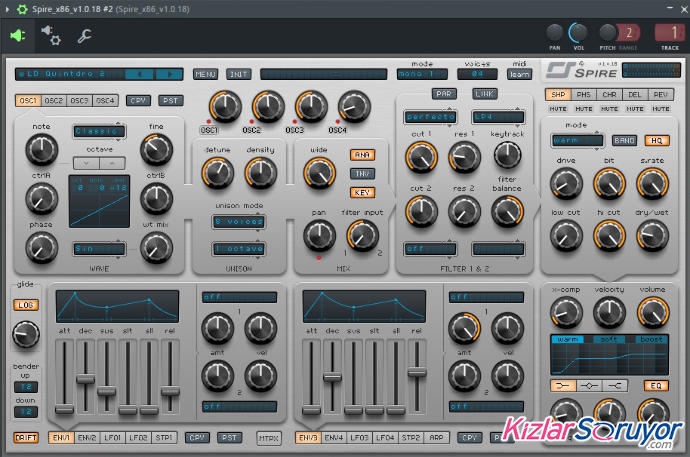Click the oscillator PST button
The width and height of the screenshot is (690, 457).
[x=170, y=101]
